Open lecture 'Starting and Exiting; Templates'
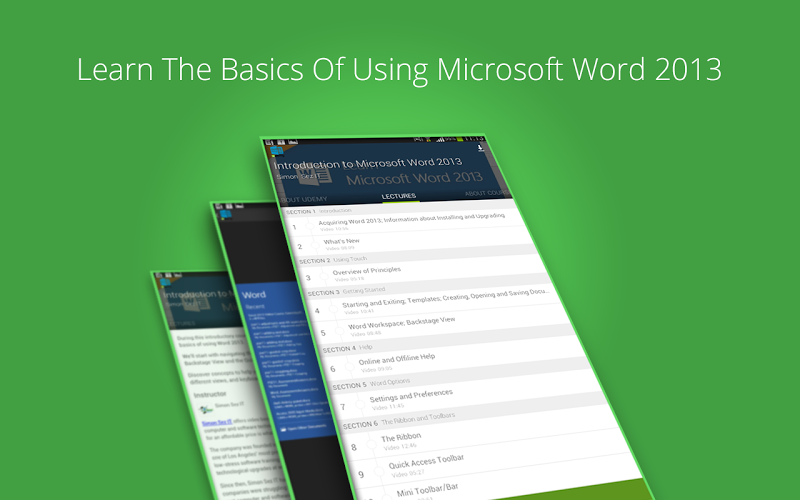 [445, 297]
